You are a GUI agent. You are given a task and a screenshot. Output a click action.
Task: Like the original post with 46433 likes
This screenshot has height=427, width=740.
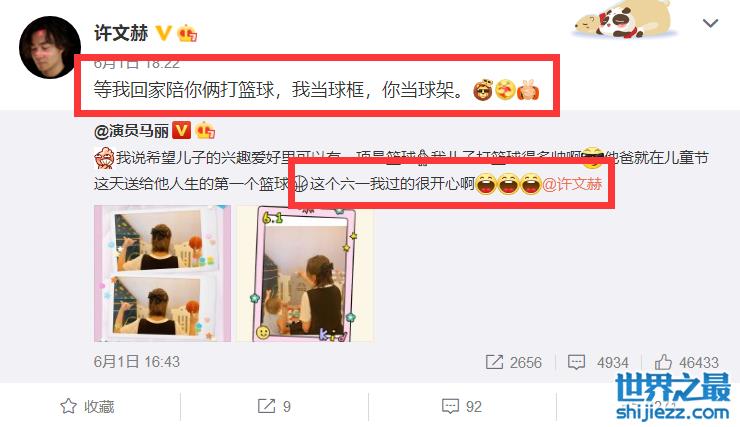663,362
